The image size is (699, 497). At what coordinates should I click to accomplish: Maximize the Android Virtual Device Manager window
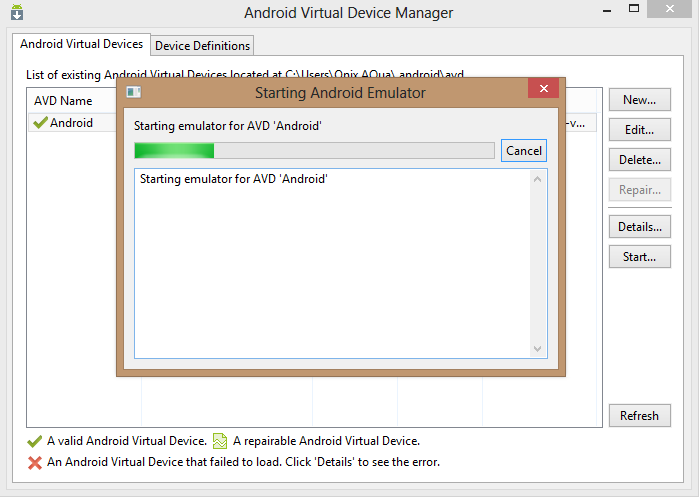point(634,8)
